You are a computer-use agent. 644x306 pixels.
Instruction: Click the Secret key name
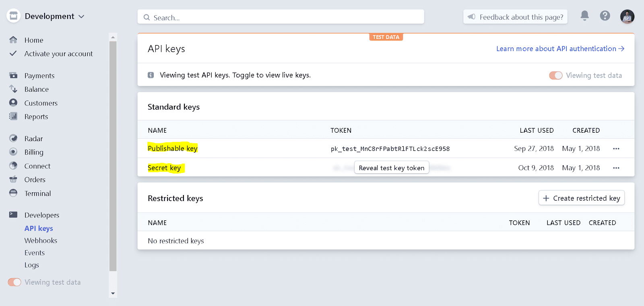[x=164, y=168]
